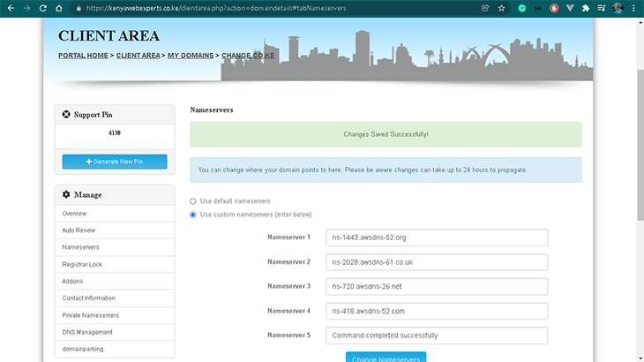Open Chrome three-dot menu

pyautogui.click(x=633, y=8)
